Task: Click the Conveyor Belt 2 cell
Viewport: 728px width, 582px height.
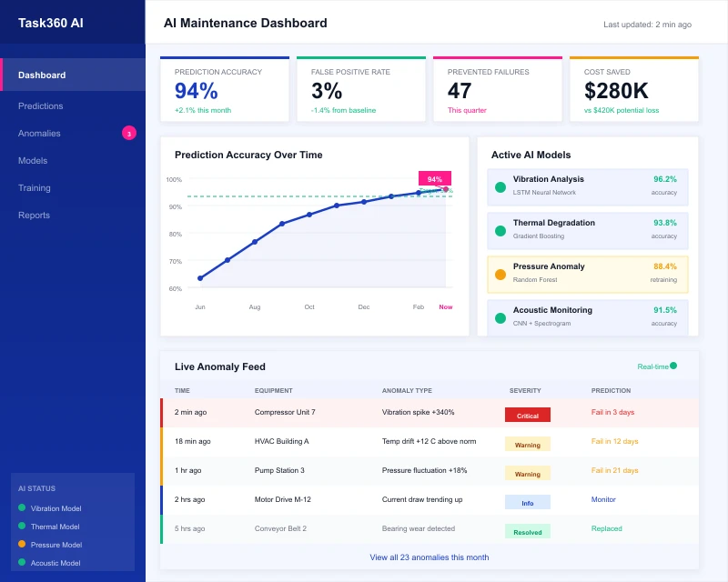Action: [x=280, y=528]
